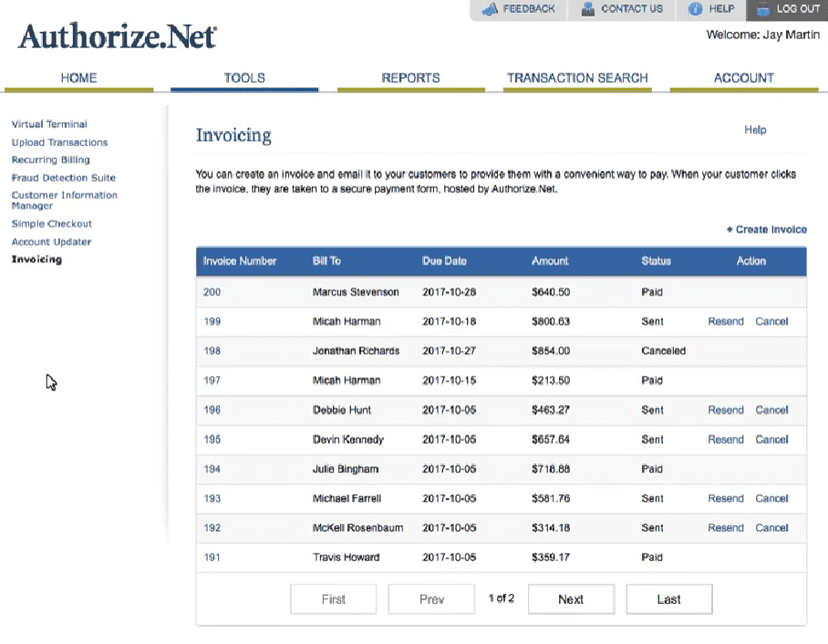Click the plus icon beside Create Invoice
This screenshot has width=828, height=644.
(x=730, y=229)
